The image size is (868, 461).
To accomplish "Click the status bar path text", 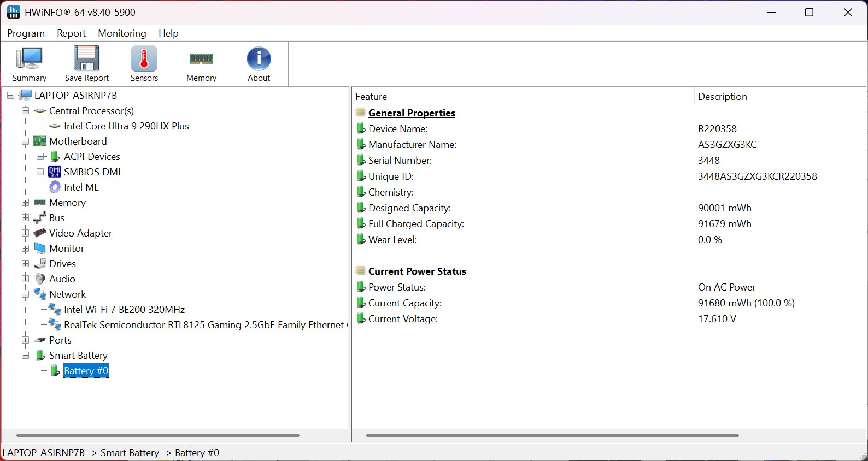I will click(x=111, y=453).
